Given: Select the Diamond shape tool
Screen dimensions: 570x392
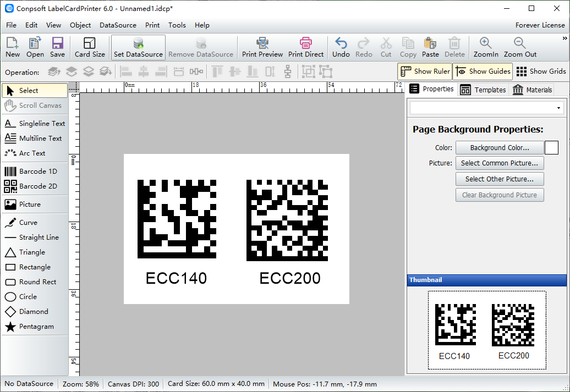Looking at the screenshot, I should coord(35,312).
